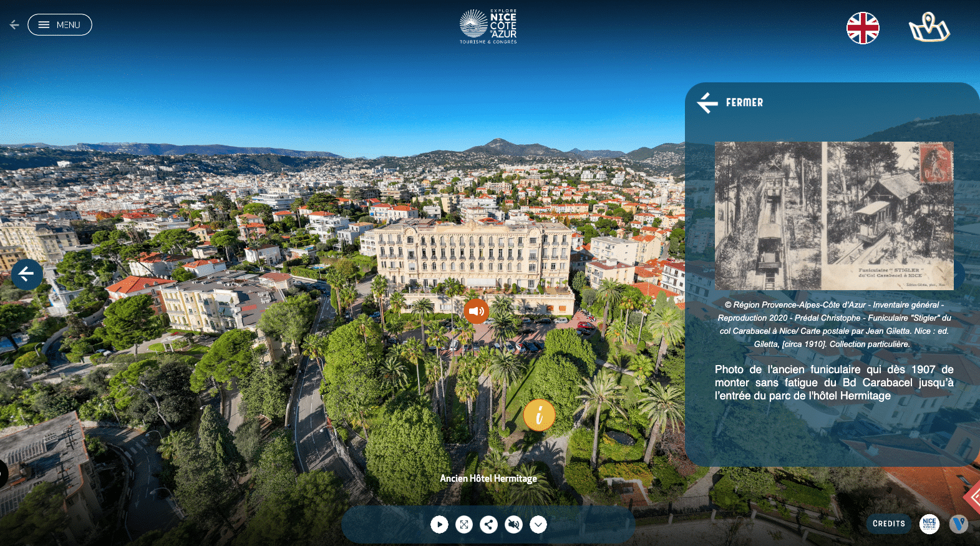Screen dimensions: 980x546
Task: Click the back arrow beside MENU
Action: point(14,25)
